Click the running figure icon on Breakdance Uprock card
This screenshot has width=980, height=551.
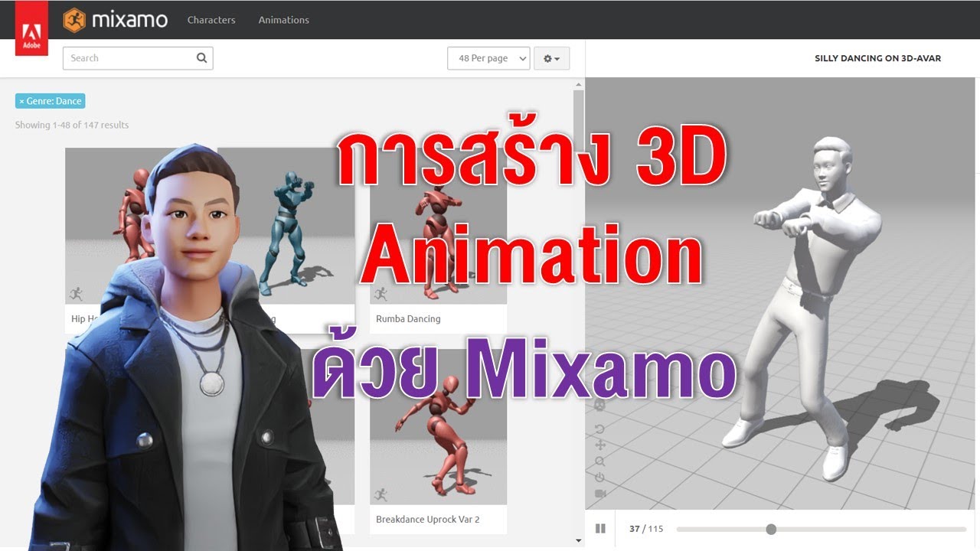381,495
